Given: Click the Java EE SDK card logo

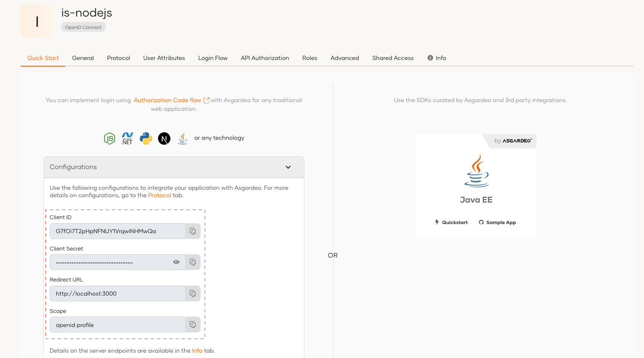Looking at the screenshot, I should click(x=476, y=171).
